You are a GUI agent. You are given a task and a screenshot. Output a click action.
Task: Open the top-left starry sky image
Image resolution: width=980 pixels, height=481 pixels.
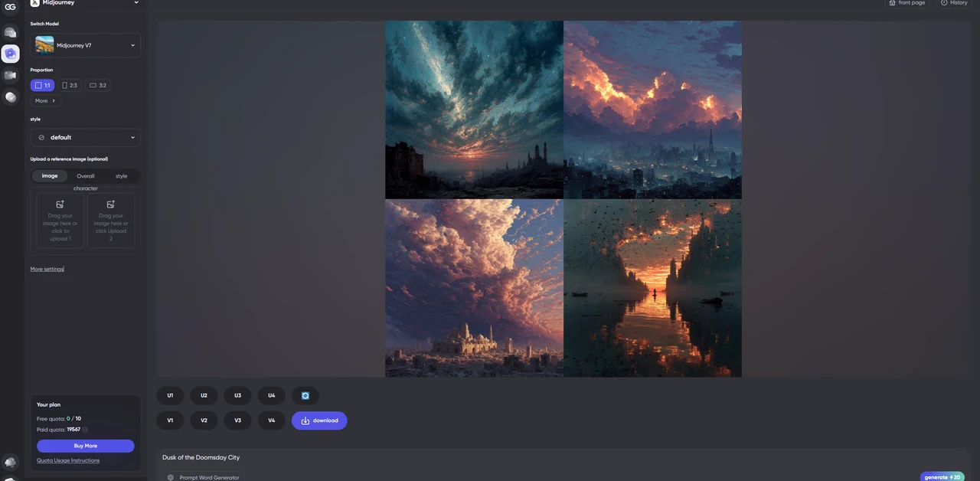pyautogui.click(x=474, y=110)
